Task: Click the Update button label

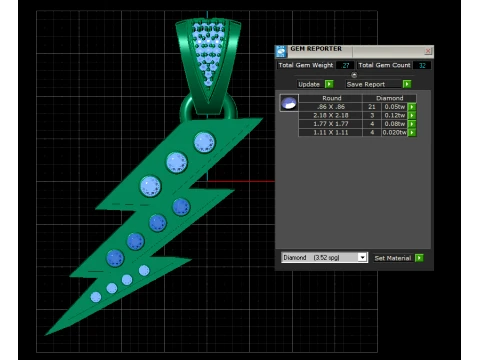Action: click(309, 84)
